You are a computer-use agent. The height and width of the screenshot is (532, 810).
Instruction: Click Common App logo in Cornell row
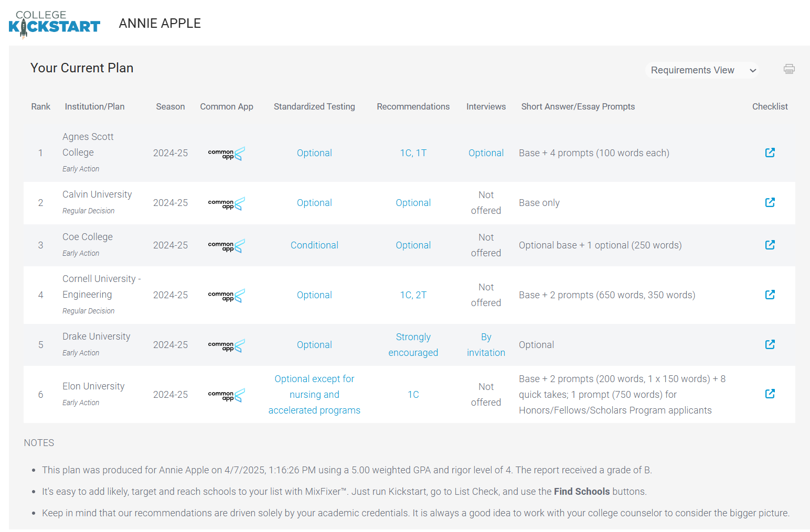pyautogui.click(x=227, y=296)
